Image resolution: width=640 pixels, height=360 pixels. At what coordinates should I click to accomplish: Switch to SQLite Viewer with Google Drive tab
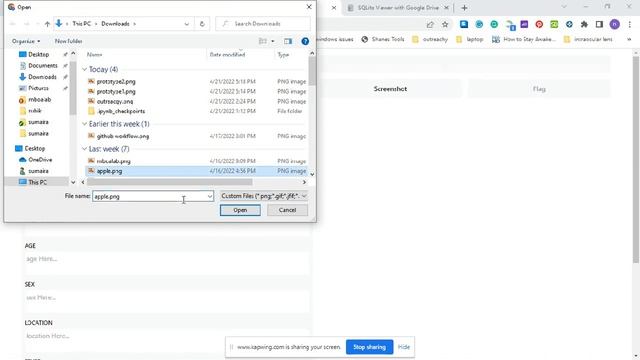398,8
